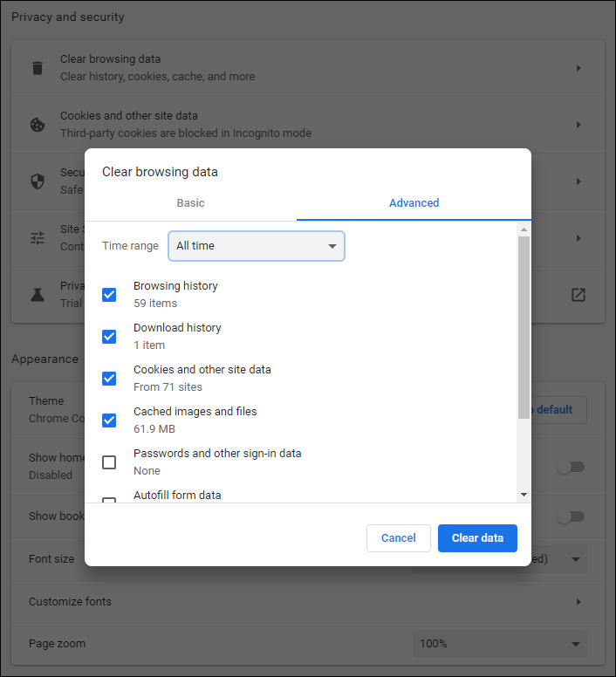Uncheck Cookies and other site data
The height and width of the screenshot is (677, 616).
pos(109,379)
